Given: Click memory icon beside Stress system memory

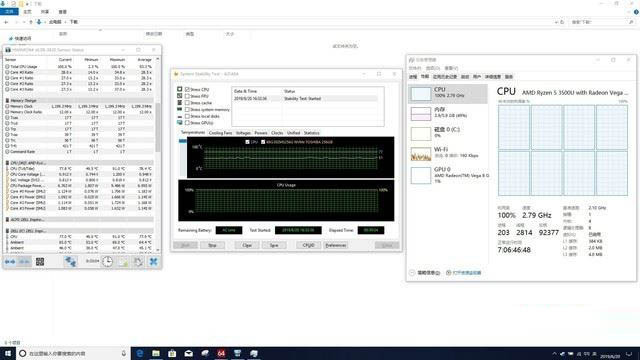Looking at the screenshot, I should coord(180,109).
